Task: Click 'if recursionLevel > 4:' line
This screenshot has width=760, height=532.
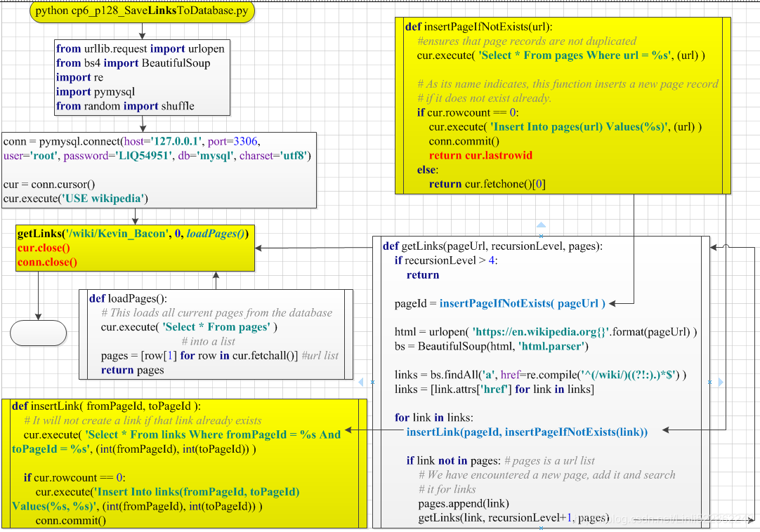Action: tap(446, 260)
